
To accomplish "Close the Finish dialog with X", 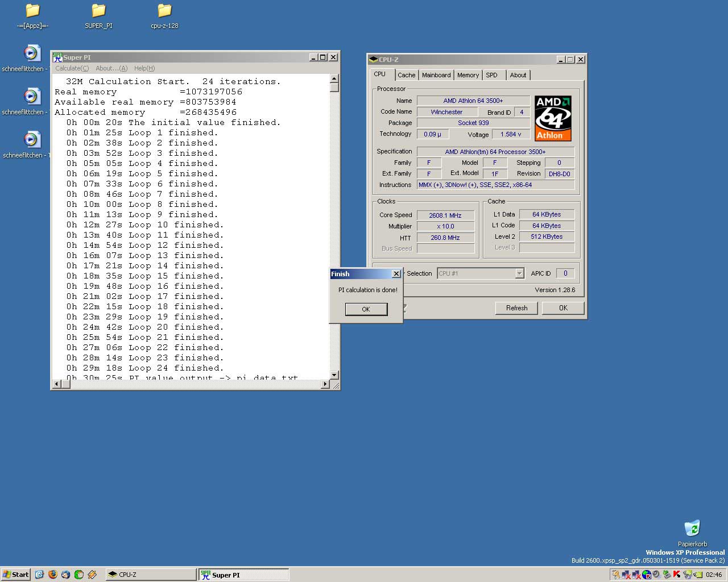I will click(x=396, y=274).
